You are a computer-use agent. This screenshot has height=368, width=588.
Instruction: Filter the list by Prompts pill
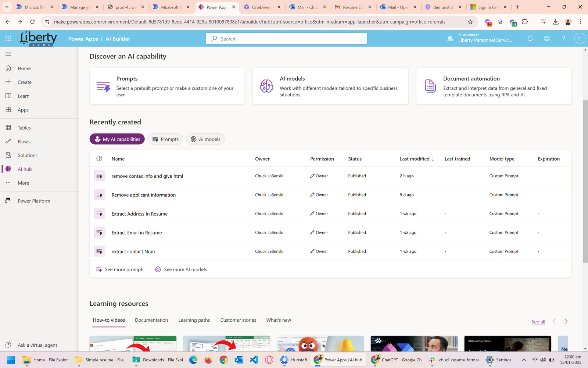coord(165,139)
